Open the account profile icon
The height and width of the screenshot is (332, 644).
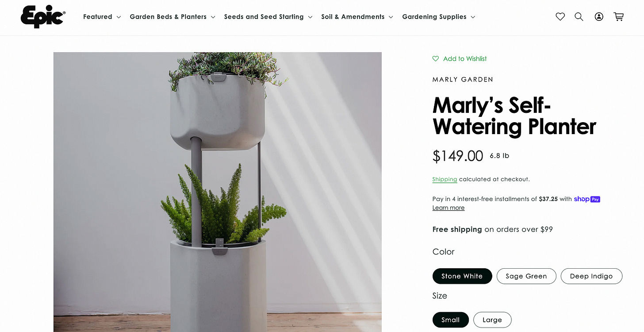tap(599, 17)
